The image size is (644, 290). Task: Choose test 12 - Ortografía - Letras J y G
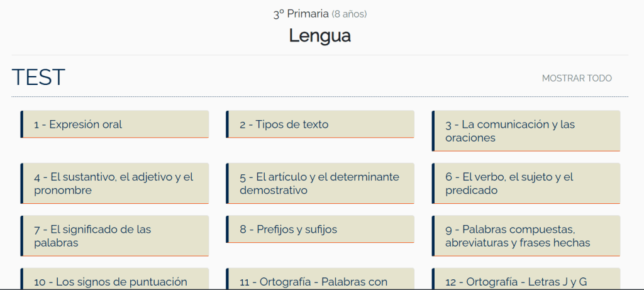pyautogui.click(x=526, y=281)
